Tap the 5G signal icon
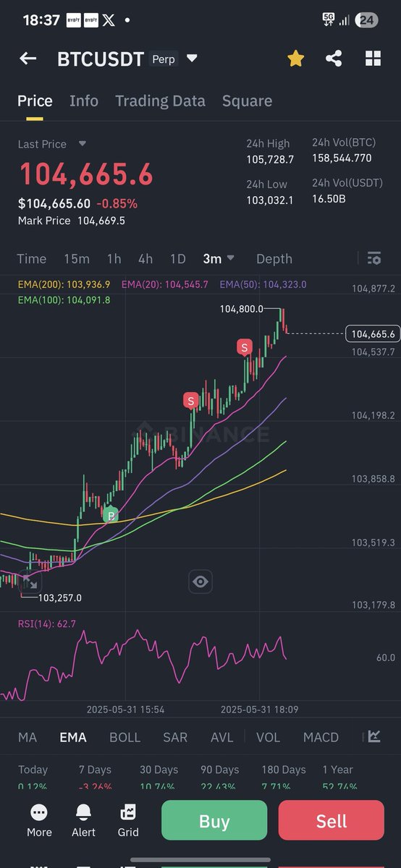Image resolution: width=401 pixels, height=868 pixels. pyautogui.click(x=328, y=20)
